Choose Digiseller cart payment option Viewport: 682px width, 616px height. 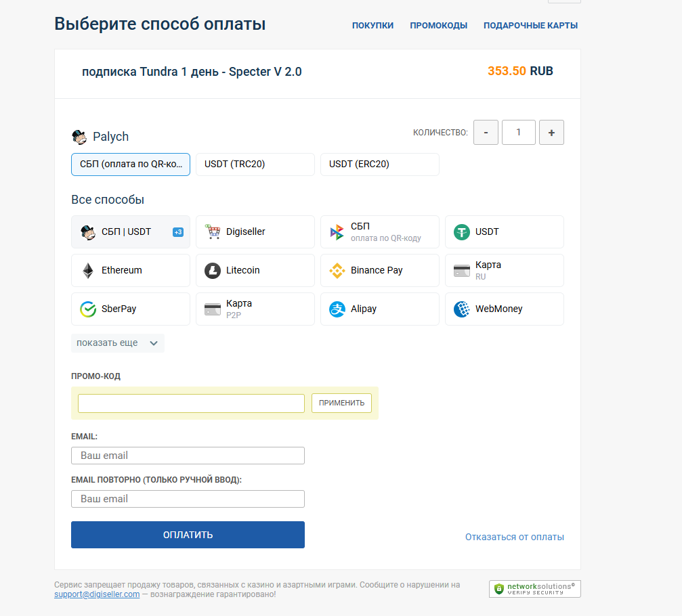coord(255,232)
